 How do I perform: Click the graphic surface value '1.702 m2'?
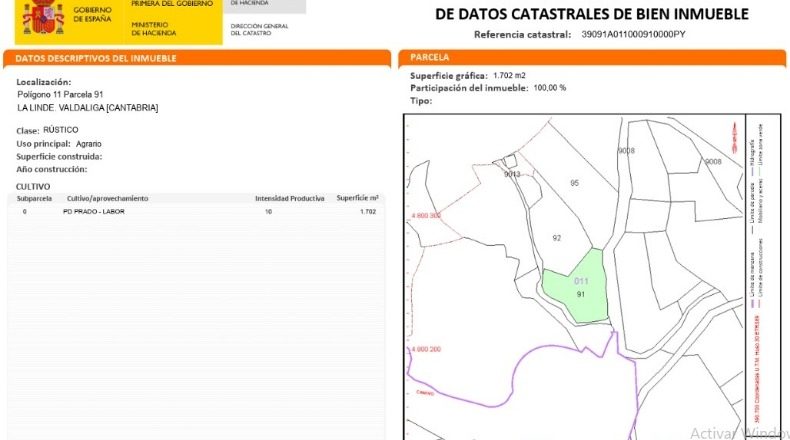pos(509,76)
